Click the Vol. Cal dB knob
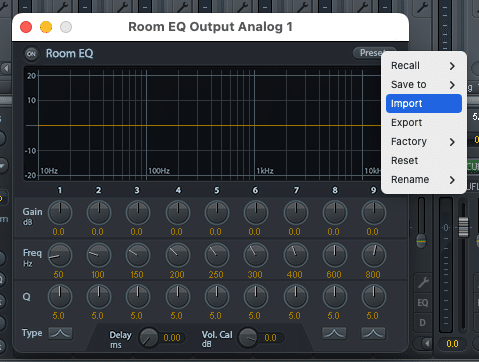Viewport: 479px width, 362px height. click(248, 338)
